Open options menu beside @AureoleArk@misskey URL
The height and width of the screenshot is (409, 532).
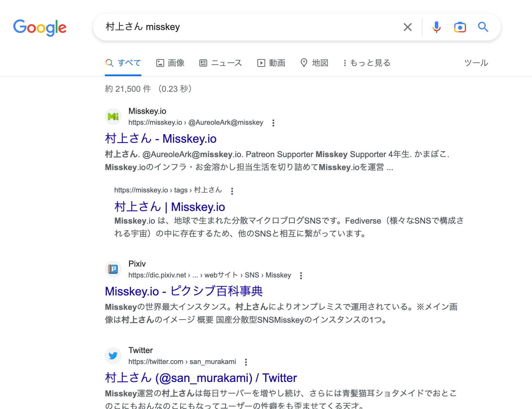click(x=273, y=123)
